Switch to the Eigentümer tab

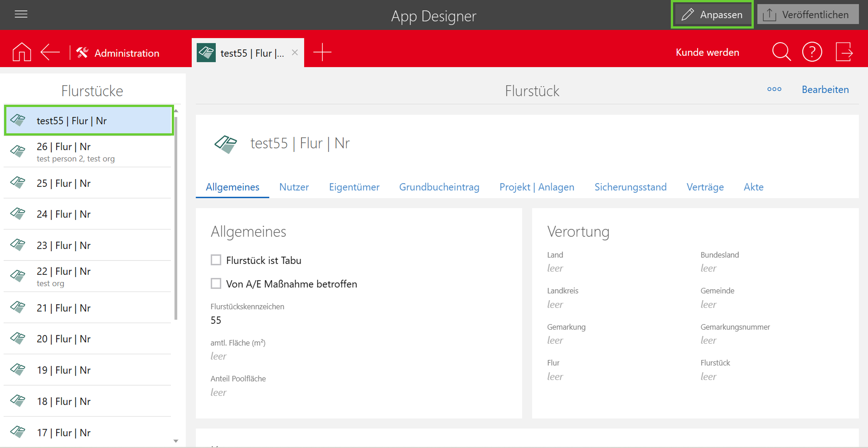coord(354,187)
